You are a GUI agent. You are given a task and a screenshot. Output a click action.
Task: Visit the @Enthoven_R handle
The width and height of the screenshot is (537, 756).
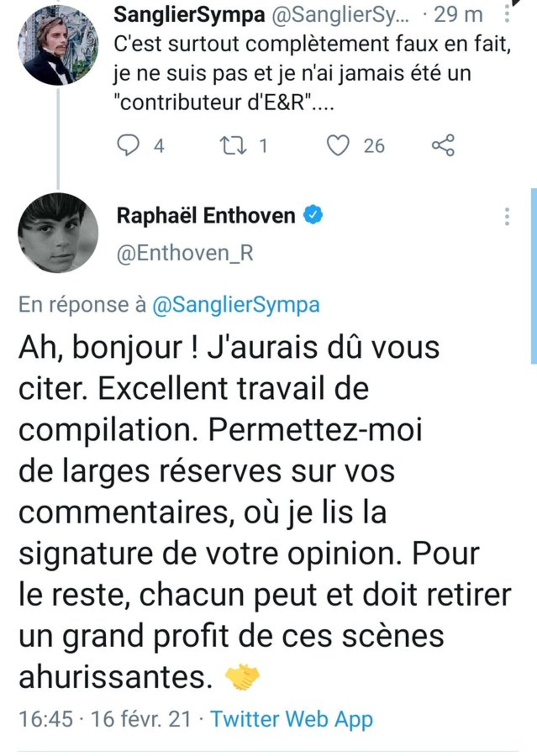[x=185, y=253]
